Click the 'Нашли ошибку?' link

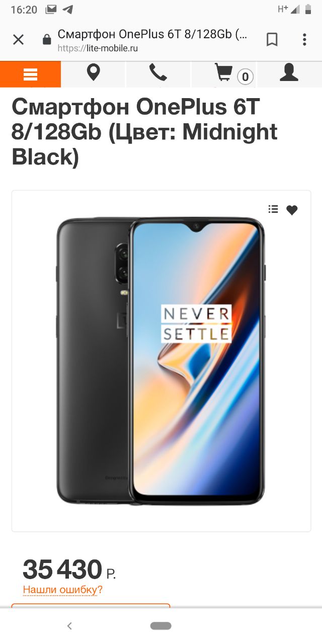63,590
